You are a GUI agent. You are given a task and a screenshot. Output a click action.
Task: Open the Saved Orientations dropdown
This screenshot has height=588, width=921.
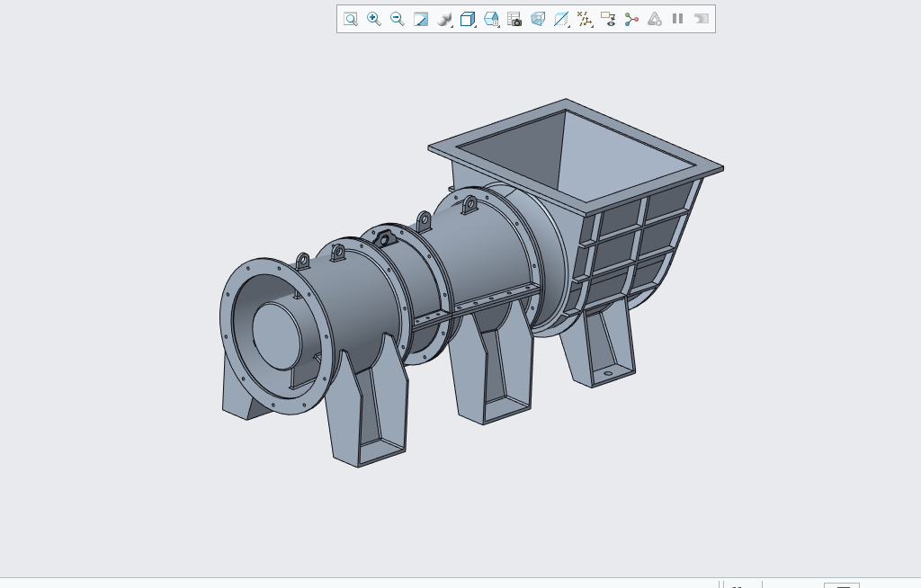[x=491, y=20]
